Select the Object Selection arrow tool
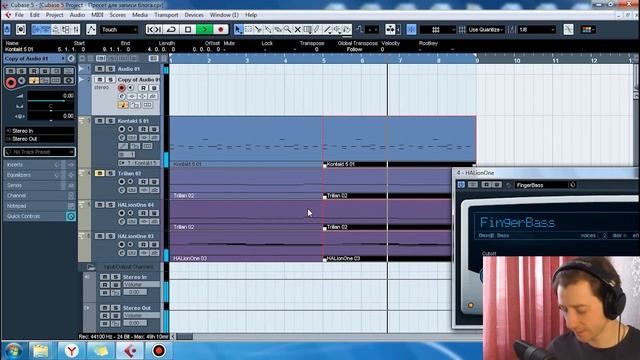This screenshot has height=360, width=640. pyautogui.click(x=238, y=29)
